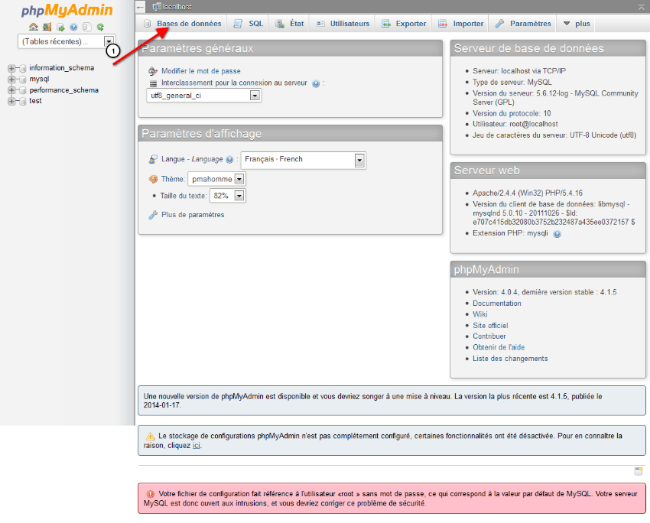The image size is (650, 523).
Task: Switch to the SQL tab
Action: 248,24
